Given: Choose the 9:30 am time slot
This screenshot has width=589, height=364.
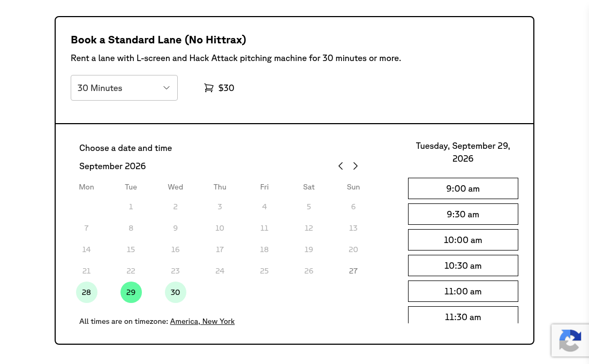Looking at the screenshot, I should [x=463, y=214].
